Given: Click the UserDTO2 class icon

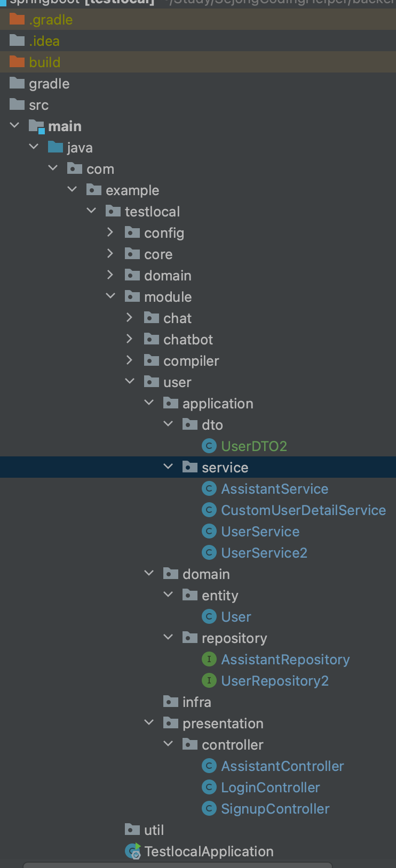Looking at the screenshot, I should [209, 446].
